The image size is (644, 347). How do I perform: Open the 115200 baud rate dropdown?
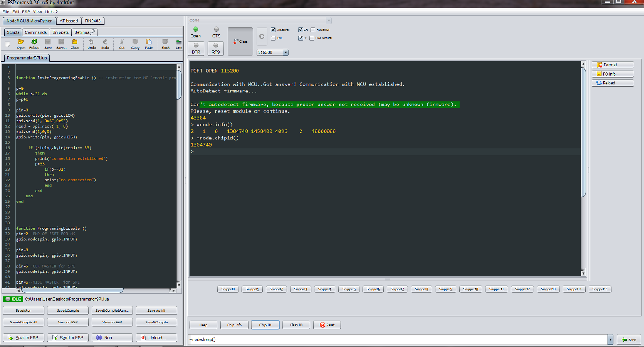(x=285, y=53)
